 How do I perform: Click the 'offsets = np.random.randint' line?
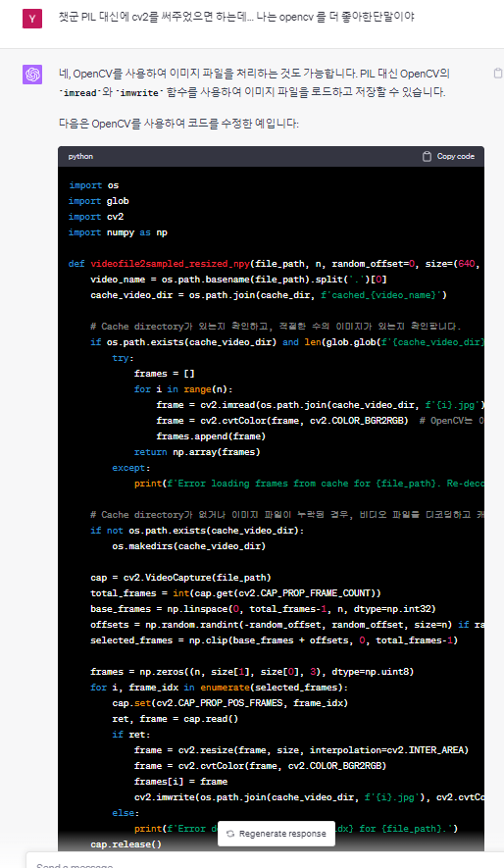pyautogui.click(x=287, y=625)
